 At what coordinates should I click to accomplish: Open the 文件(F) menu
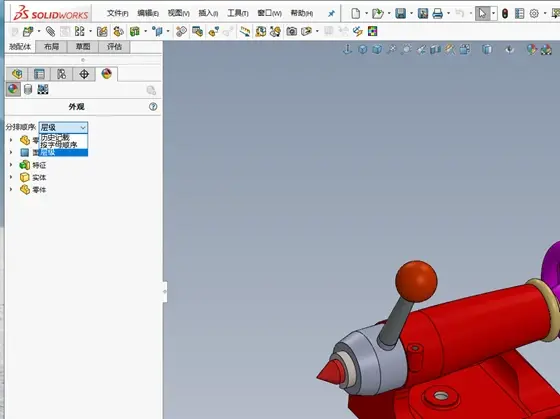pyautogui.click(x=118, y=14)
